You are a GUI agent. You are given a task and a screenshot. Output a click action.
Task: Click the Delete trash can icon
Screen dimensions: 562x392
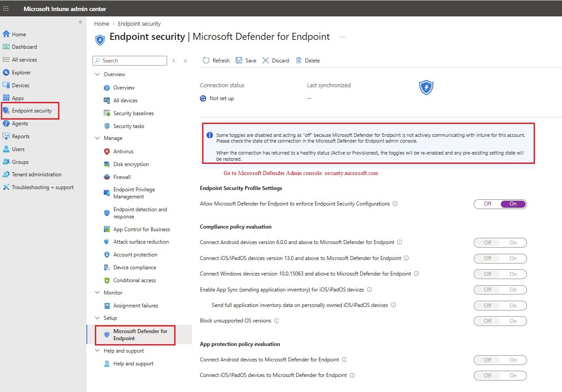point(299,60)
